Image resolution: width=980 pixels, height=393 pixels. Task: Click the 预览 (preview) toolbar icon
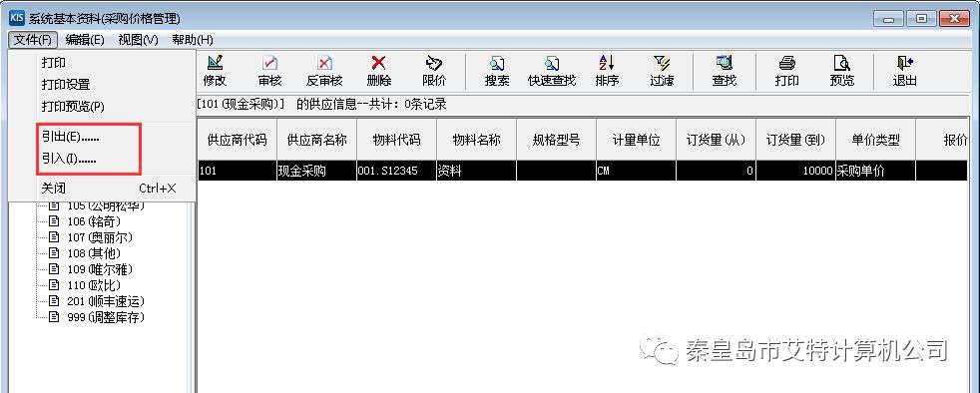click(842, 71)
